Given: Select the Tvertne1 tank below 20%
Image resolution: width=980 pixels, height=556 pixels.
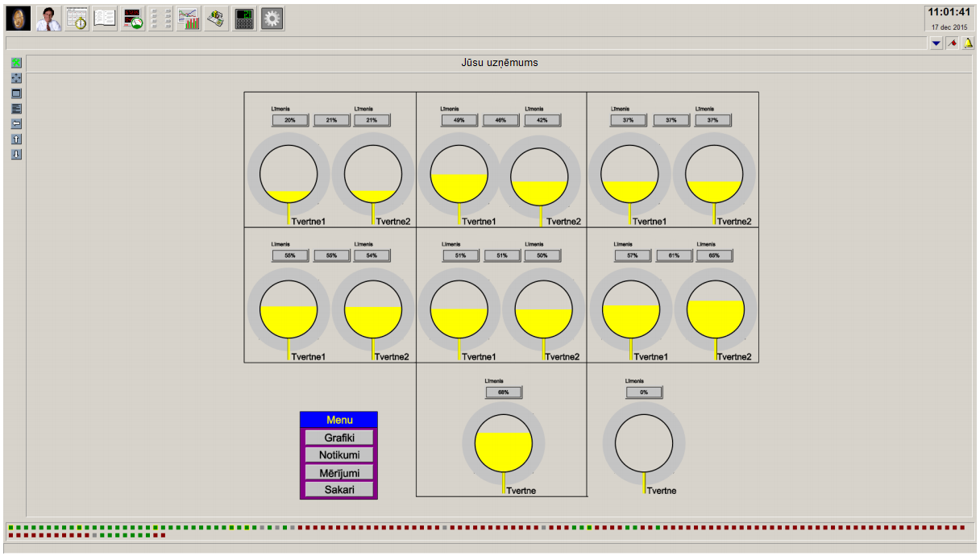Looking at the screenshot, I should click(289, 174).
